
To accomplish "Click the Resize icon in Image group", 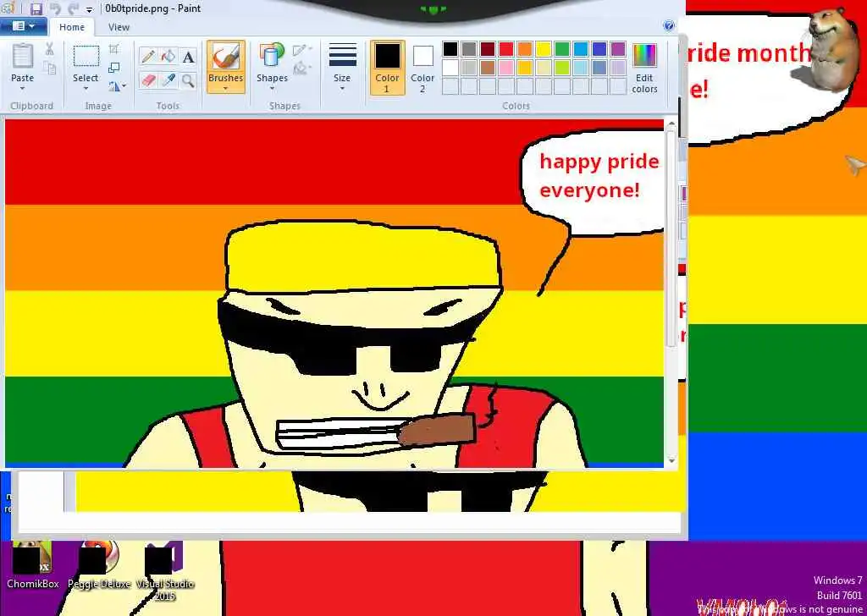I will coord(114,68).
